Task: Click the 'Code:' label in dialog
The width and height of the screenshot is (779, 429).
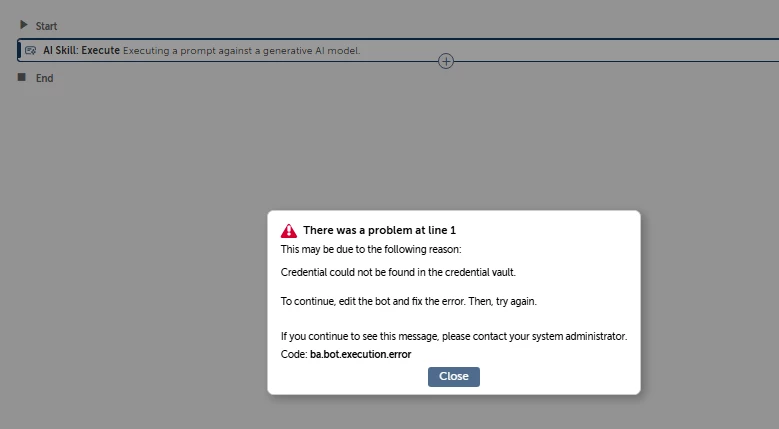Action: click(294, 355)
